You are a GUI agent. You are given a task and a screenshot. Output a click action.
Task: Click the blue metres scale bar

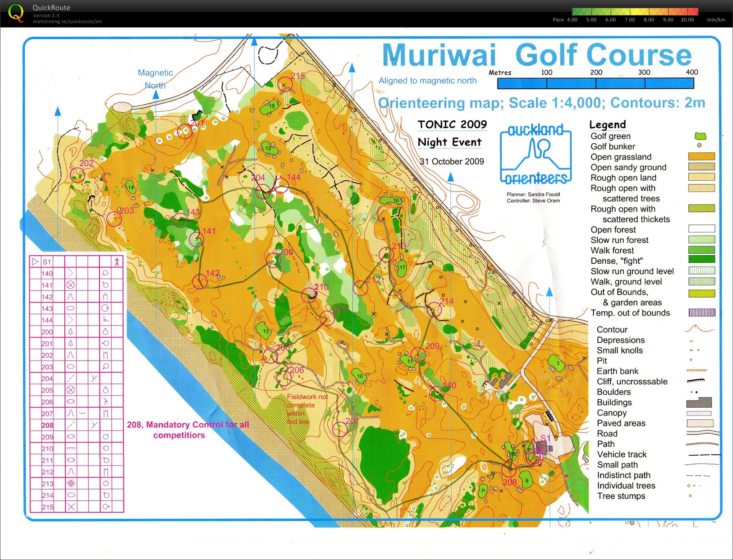[x=596, y=83]
